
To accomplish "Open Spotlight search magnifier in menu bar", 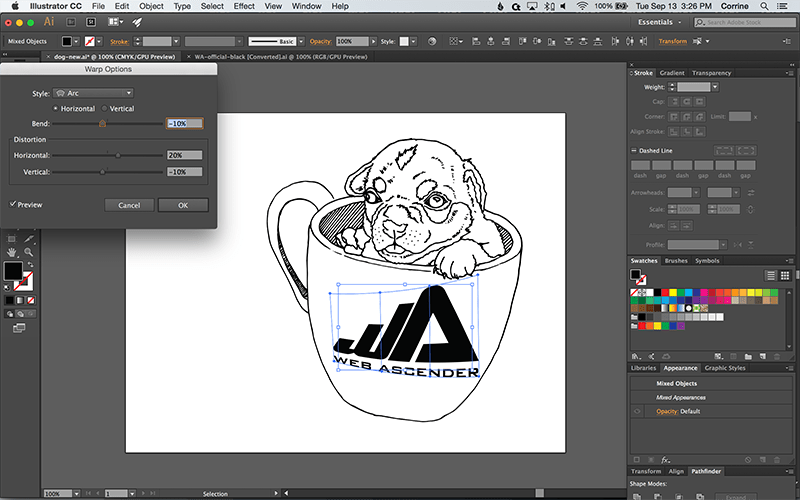I will [764, 6].
